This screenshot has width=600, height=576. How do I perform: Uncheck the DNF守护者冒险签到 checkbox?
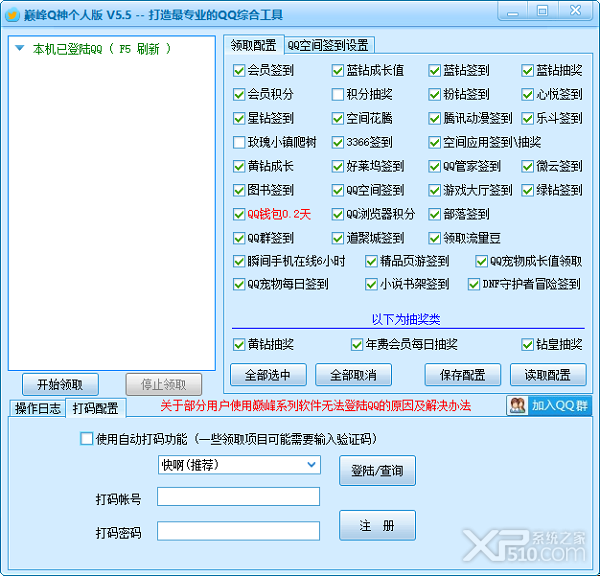click(474, 284)
